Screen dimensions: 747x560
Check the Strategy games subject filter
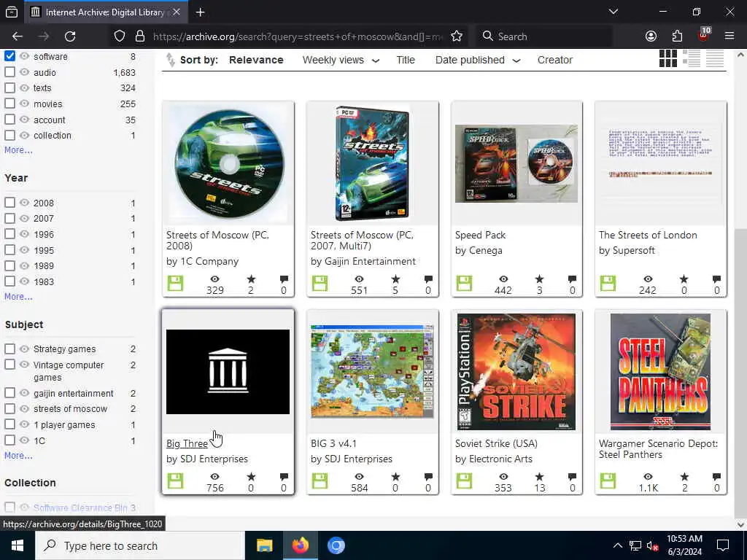coord(9,349)
